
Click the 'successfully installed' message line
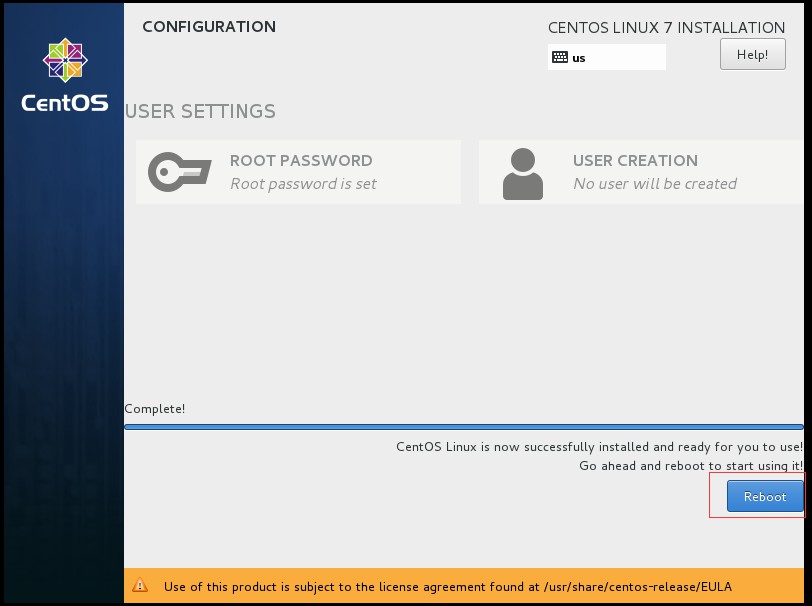(599, 447)
